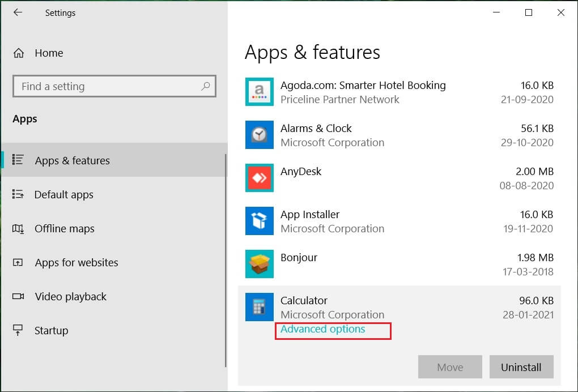The height and width of the screenshot is (392, 578).
Task: Open Apps for websites page
Action: pos(76,263)
